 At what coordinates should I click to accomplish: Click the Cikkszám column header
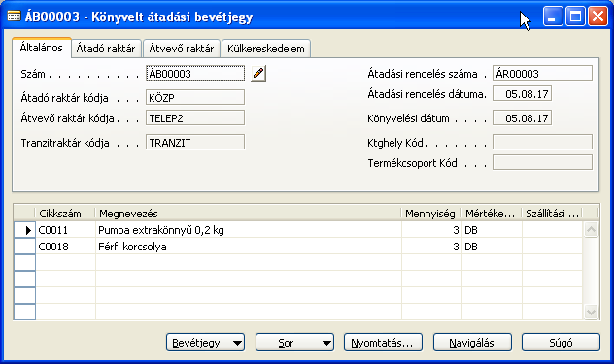(65, 214)
